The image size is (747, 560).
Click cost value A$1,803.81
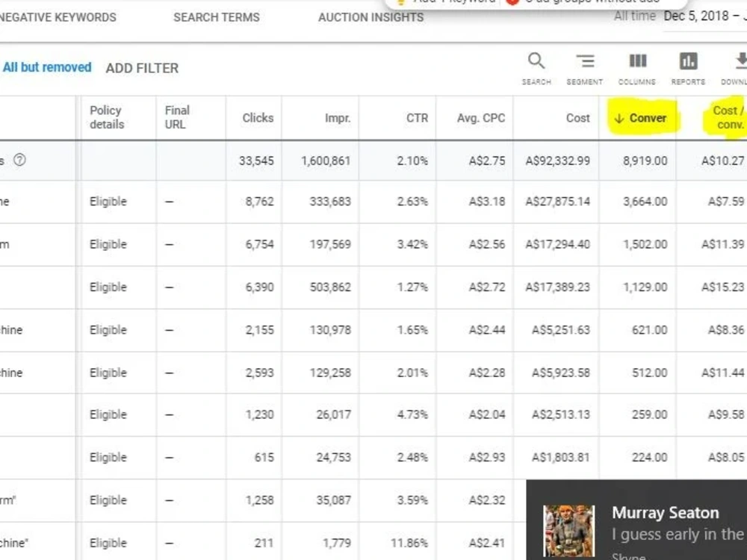561,457
